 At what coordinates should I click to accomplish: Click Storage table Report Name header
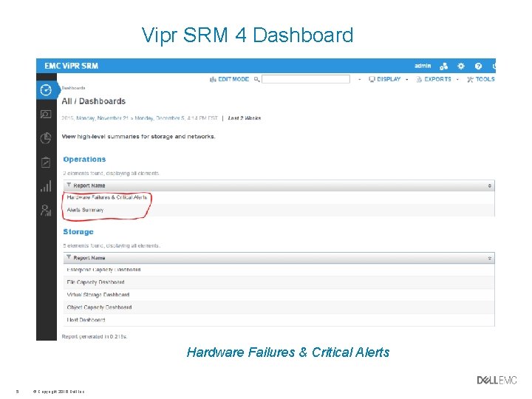(89, 258)
